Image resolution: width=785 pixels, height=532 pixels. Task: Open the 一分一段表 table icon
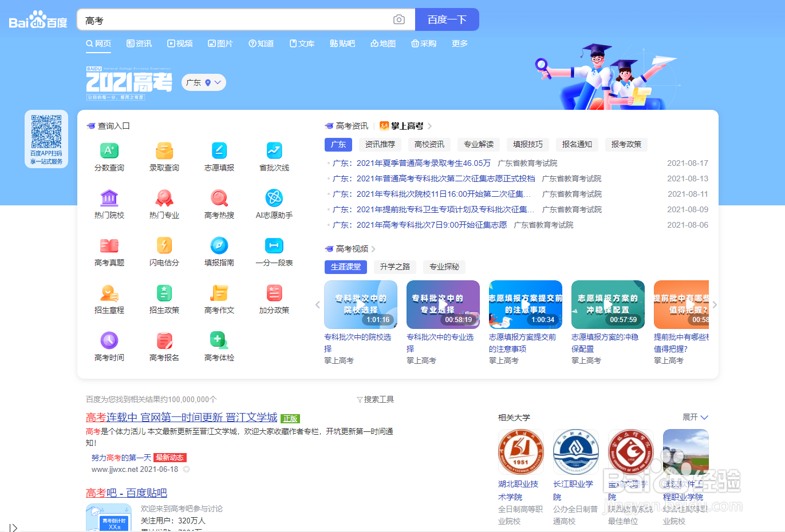274,245
